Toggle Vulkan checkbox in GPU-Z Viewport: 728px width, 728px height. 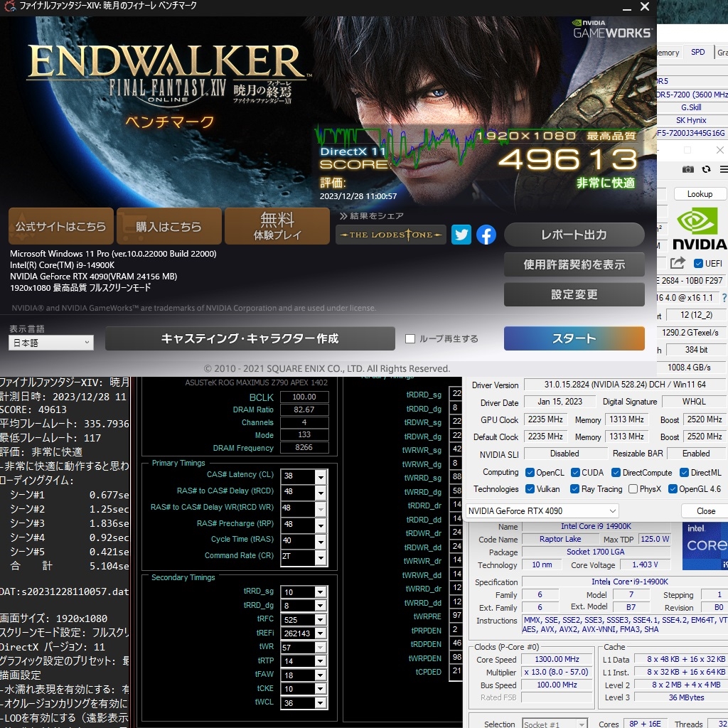pyautogui.click(x=529, y=489)
